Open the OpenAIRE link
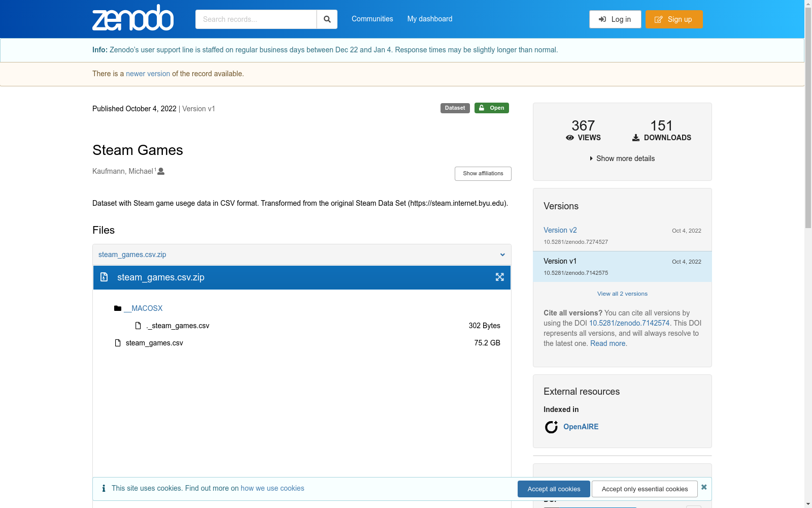This screenshot has width=812, height=508. click(x=581, y=427)
